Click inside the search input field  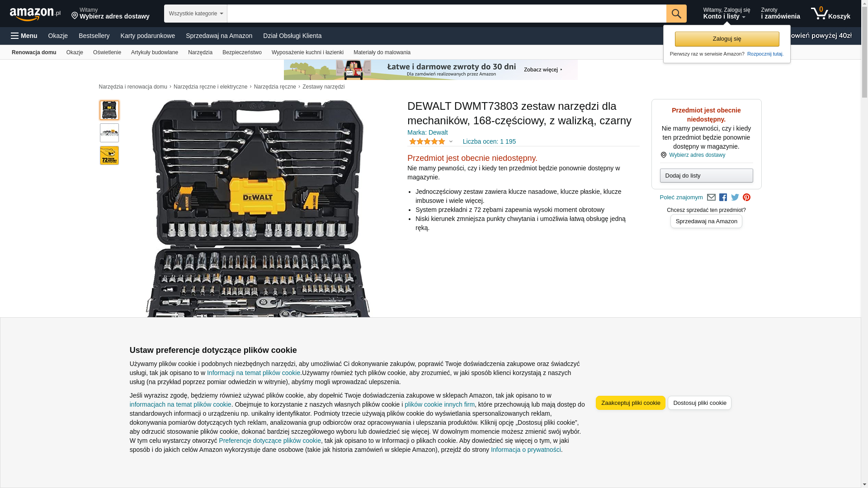pos(447,14)
